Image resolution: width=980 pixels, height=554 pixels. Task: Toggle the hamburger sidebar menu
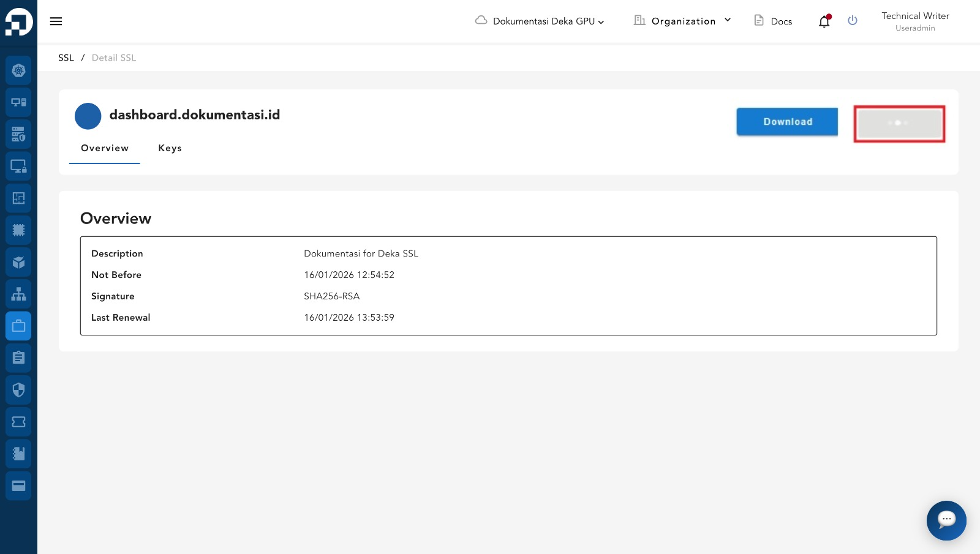tap(56, 21)
